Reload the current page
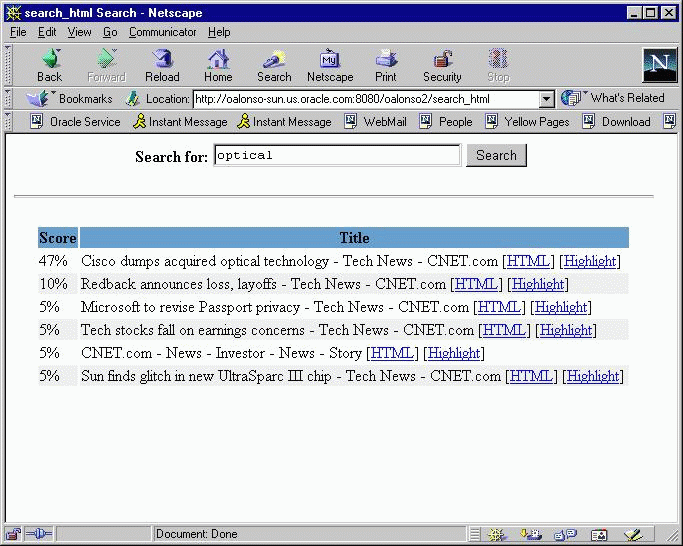The image size is (683, 546). 162,65
